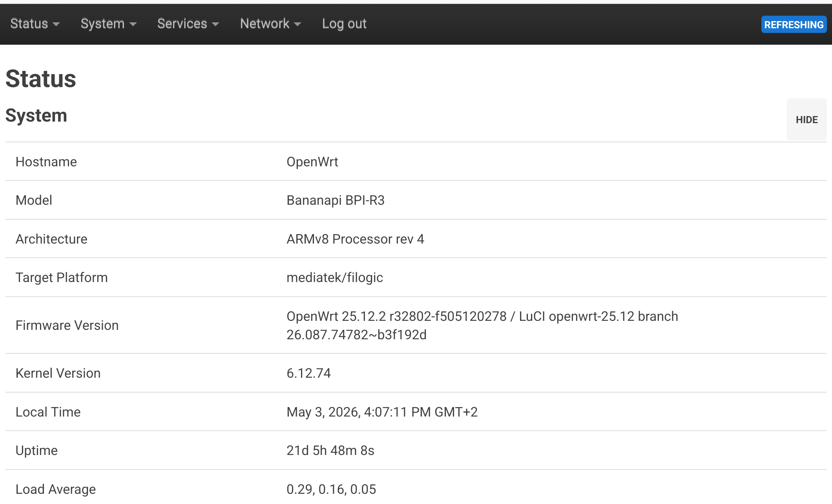The image size is (832, 504).
Task: Click the uptime value 21d 5h 48m 8s
Action: [330, 450]
